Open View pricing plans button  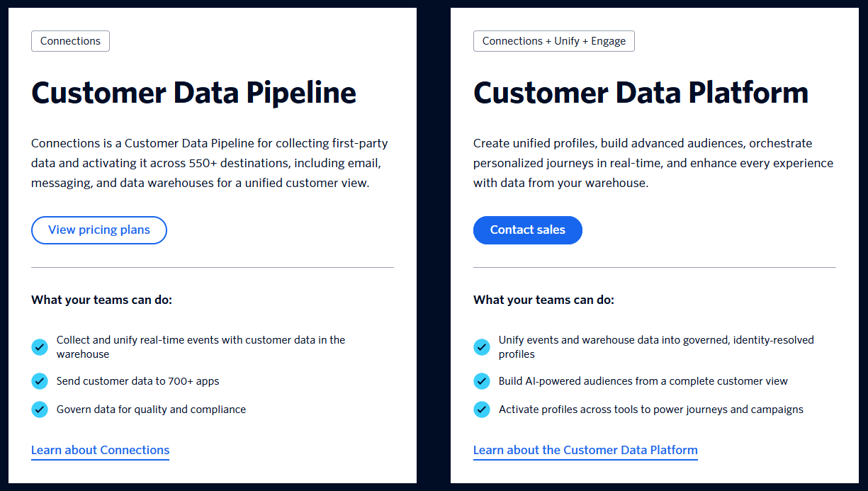(99, 230)
